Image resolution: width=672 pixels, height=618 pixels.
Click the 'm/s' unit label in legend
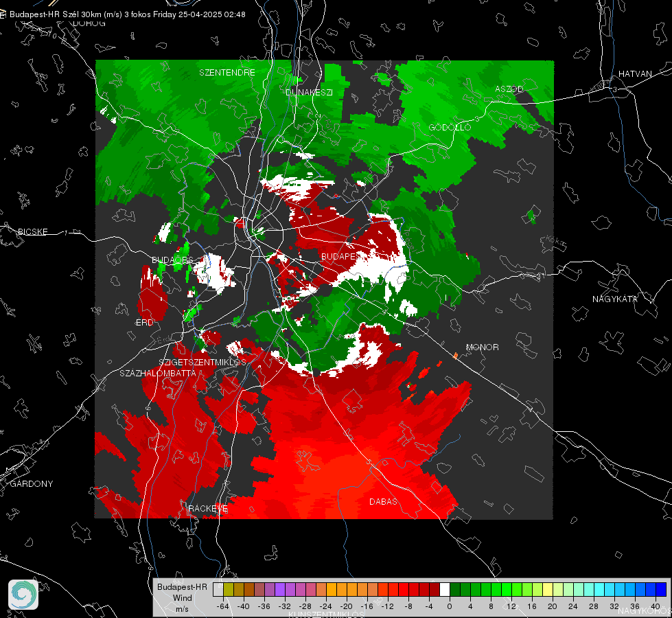coord(182,609)
